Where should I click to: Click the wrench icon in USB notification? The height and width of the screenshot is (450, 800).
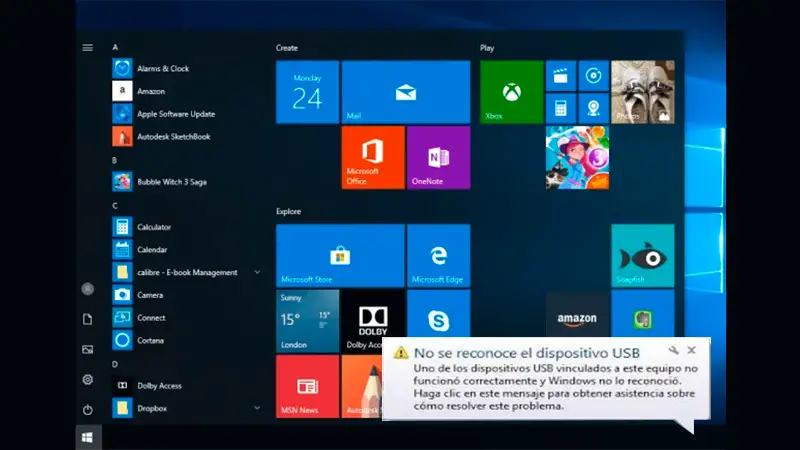(673, 350)
